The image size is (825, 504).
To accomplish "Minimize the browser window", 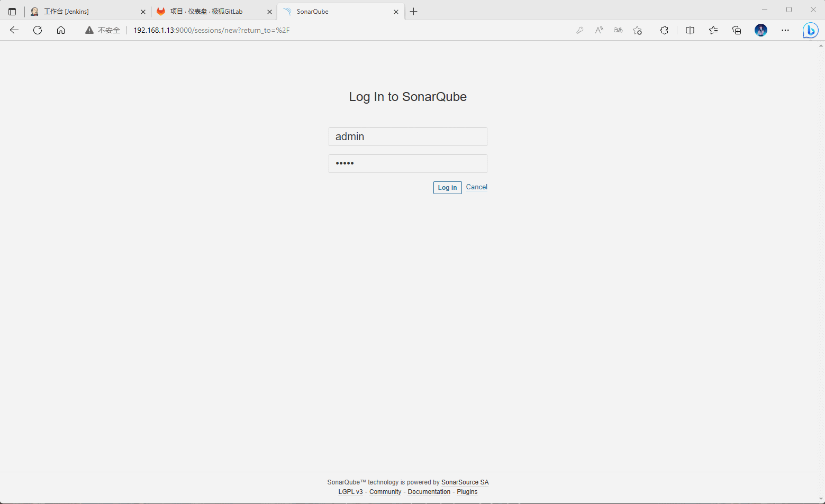I will tap(764, 10).
